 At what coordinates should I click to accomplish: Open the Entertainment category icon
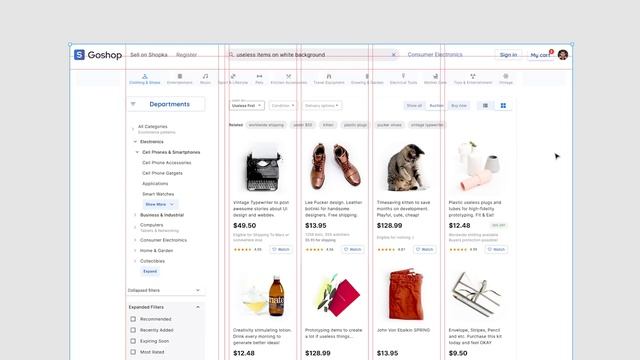pyautogui.click(x=180, y=76)
